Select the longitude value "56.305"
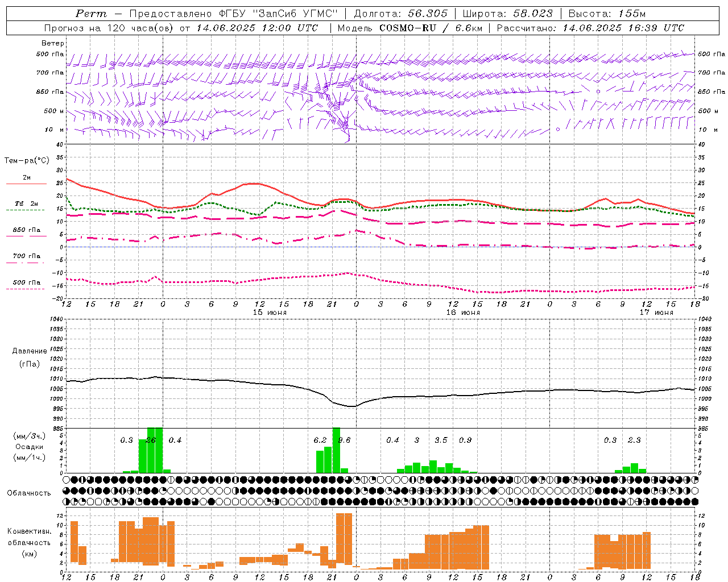Screen dimensions: 728x582 [428, 14]
